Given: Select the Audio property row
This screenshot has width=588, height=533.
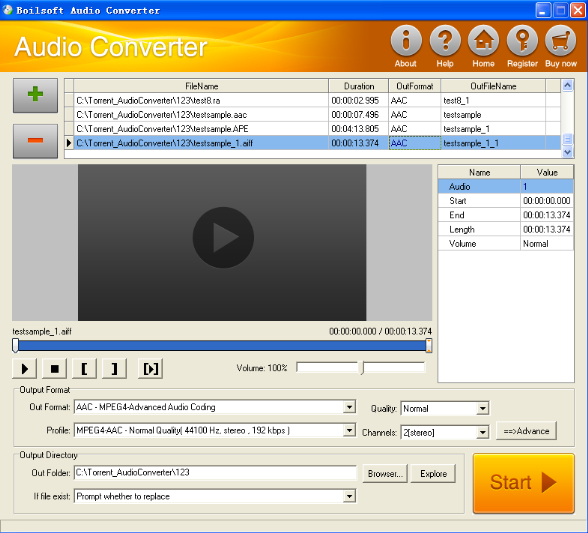Looking at the screenshot, I should pos(506,186).
